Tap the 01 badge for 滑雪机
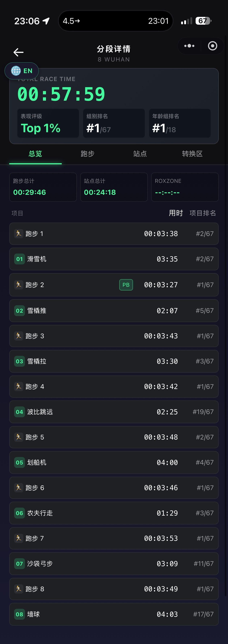This screenshot has width=228, height=644. [x=20, y=259]
